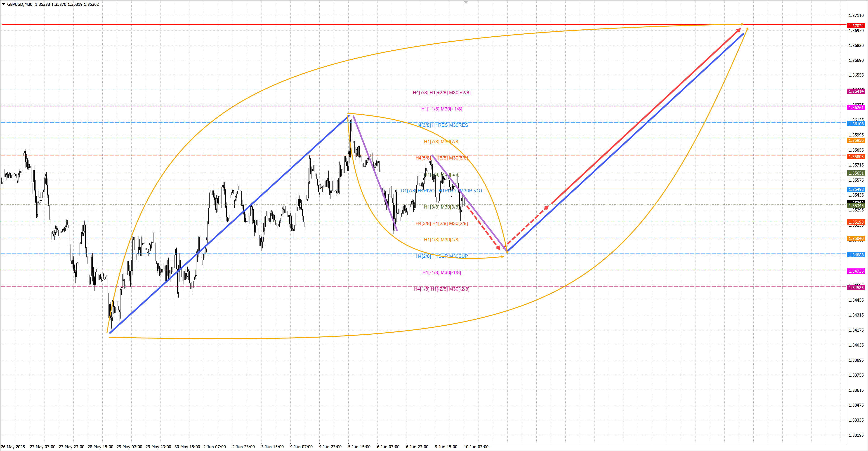
Task: Click the GBPUSD,M30 chart title text
Action: [x=19, y=4]
